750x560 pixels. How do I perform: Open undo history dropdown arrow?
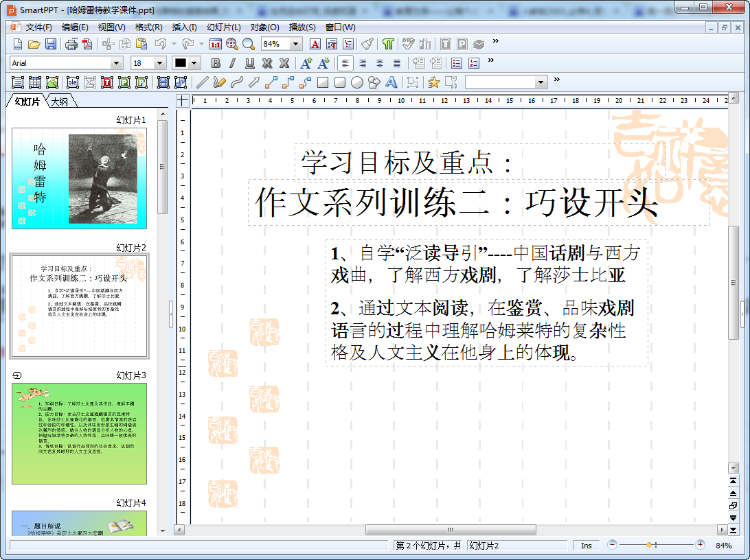point(174,45)
